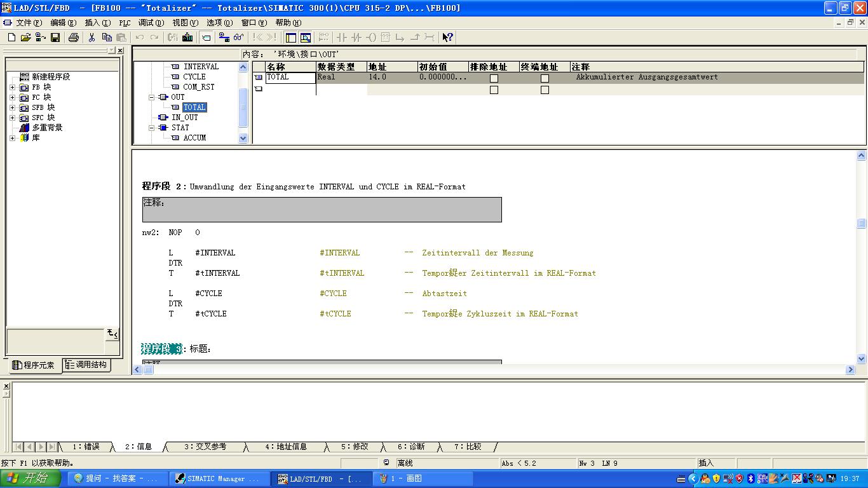Click the Bluetooth tray icon
Screen dimensions: 868x488
tap(750, 478)
